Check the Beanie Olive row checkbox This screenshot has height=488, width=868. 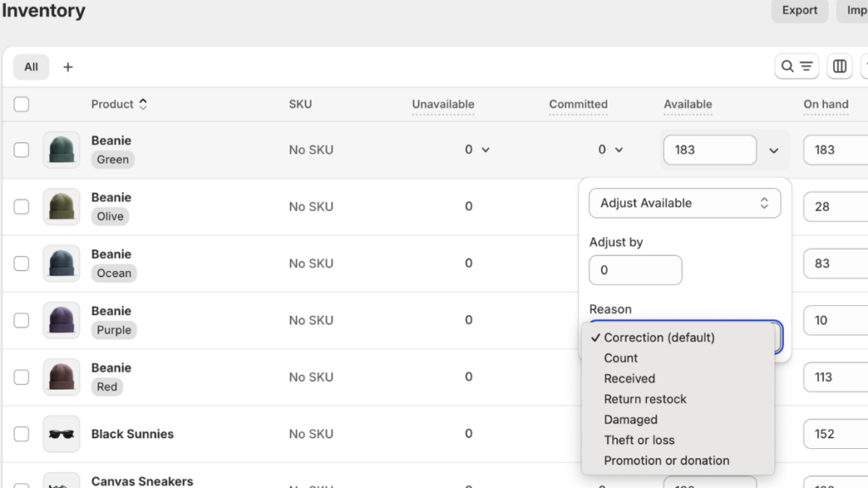[x=21, y=206]
